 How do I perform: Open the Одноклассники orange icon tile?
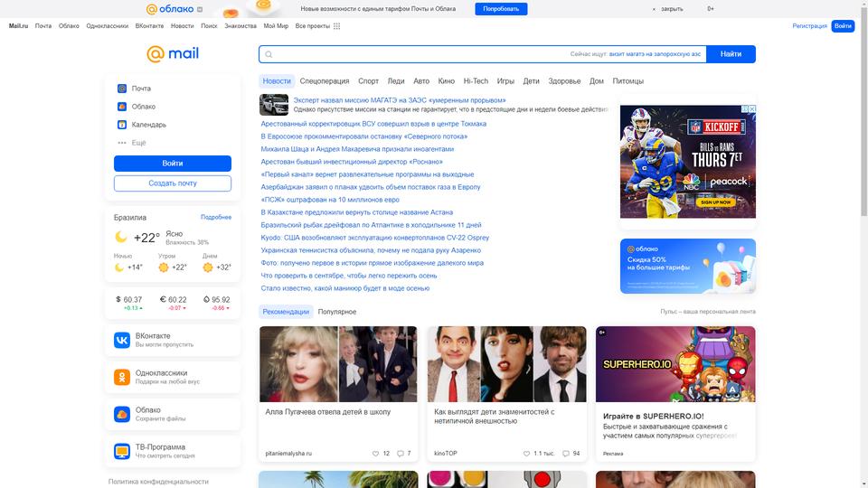122,377
